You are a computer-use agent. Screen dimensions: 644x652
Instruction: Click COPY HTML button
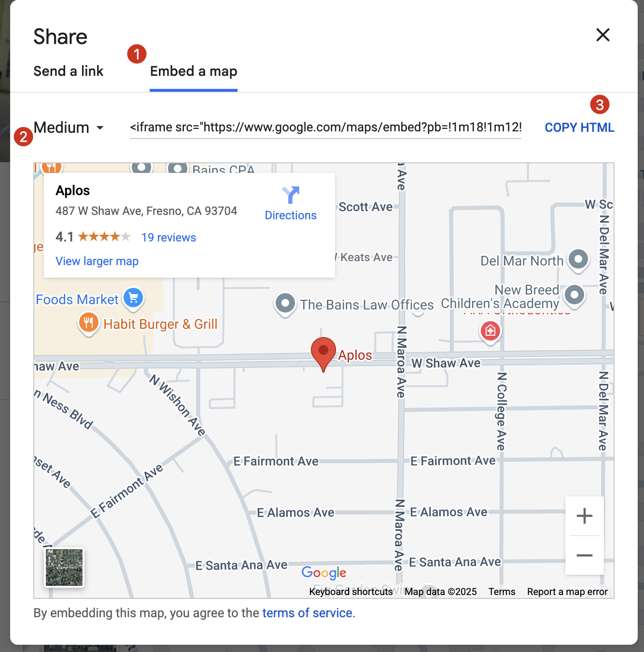579,128
